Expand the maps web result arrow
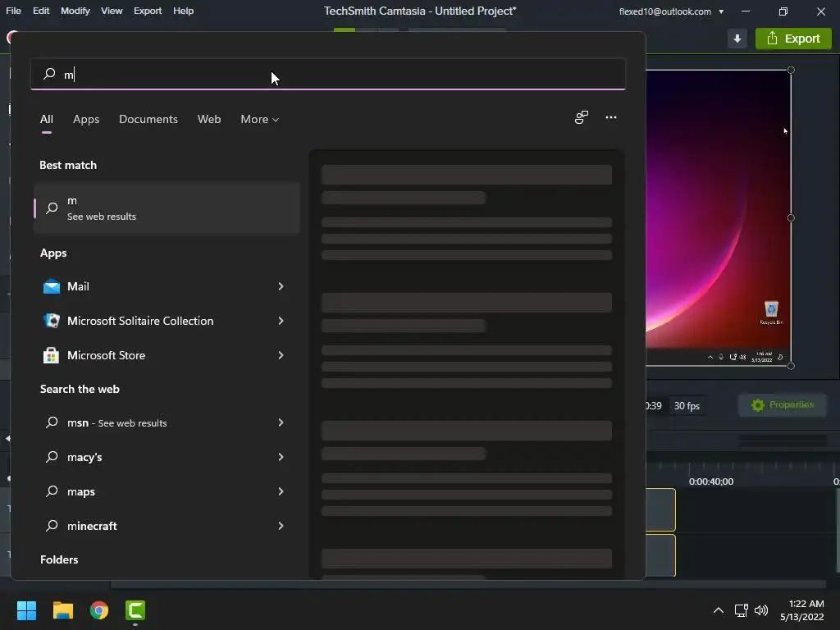Viewport: 840px width, 630px height. click(x=281, y=491)
